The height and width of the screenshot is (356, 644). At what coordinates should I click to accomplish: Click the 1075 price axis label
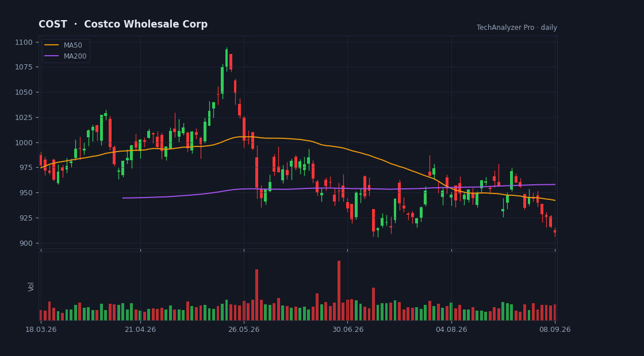pos(24,67)
